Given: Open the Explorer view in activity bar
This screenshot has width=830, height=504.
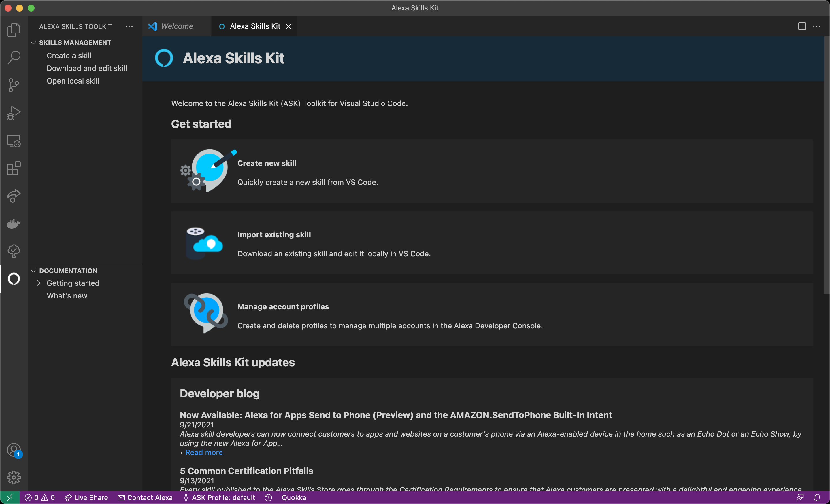Looking at the screenshot, I should [x=14, y=30].
